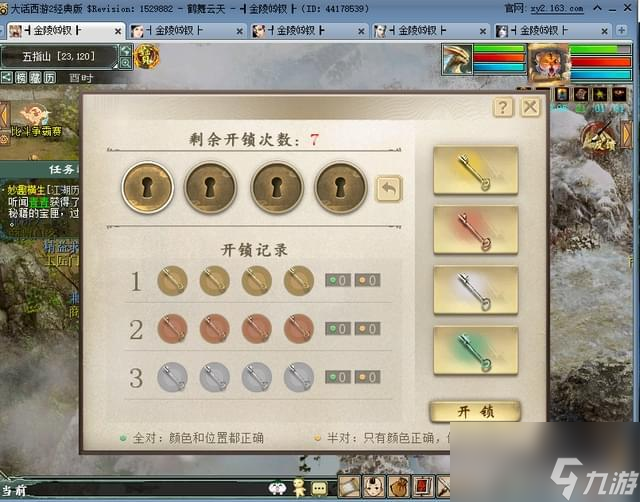Click the pet green health bar
640x502 pixels.
click(x=499, y=49)
